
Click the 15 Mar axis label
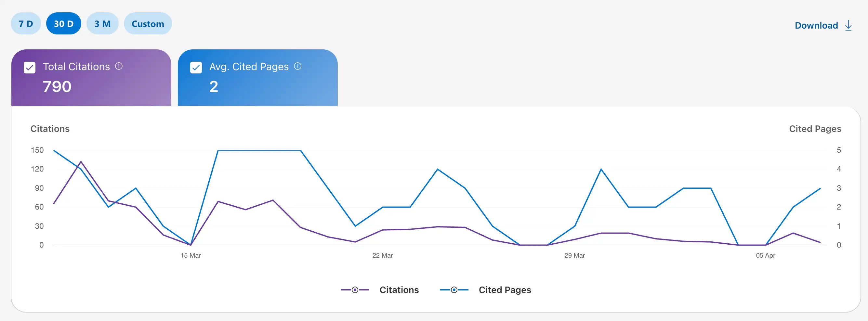tap(191, 255)
